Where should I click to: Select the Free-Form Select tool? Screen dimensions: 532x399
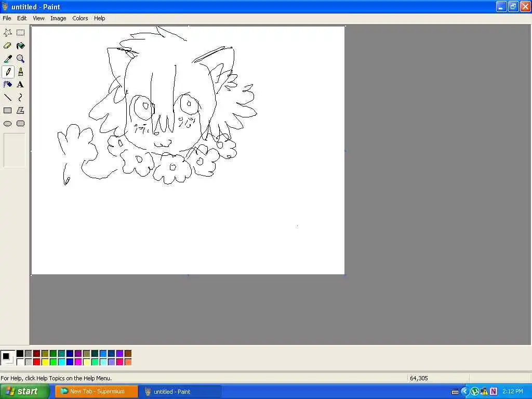point(7,33)
